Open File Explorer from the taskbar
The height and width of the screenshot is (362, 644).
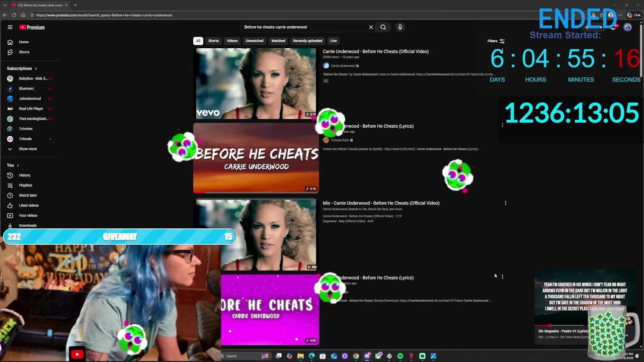click(x=300, y=356)
